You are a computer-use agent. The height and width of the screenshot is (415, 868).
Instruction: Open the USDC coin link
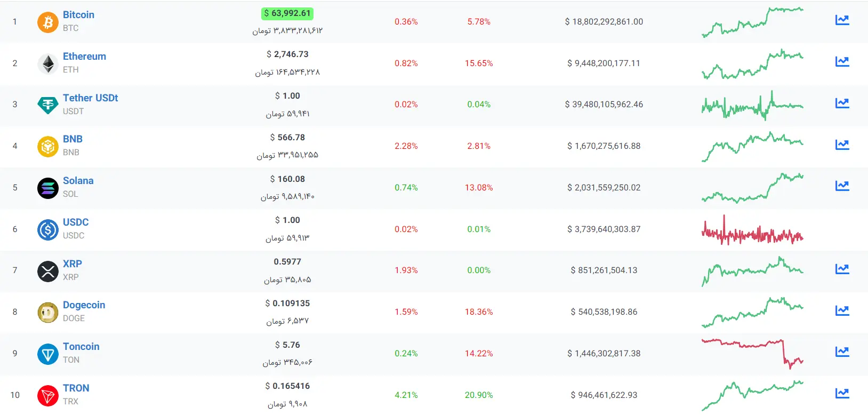(x=76, y=222)
